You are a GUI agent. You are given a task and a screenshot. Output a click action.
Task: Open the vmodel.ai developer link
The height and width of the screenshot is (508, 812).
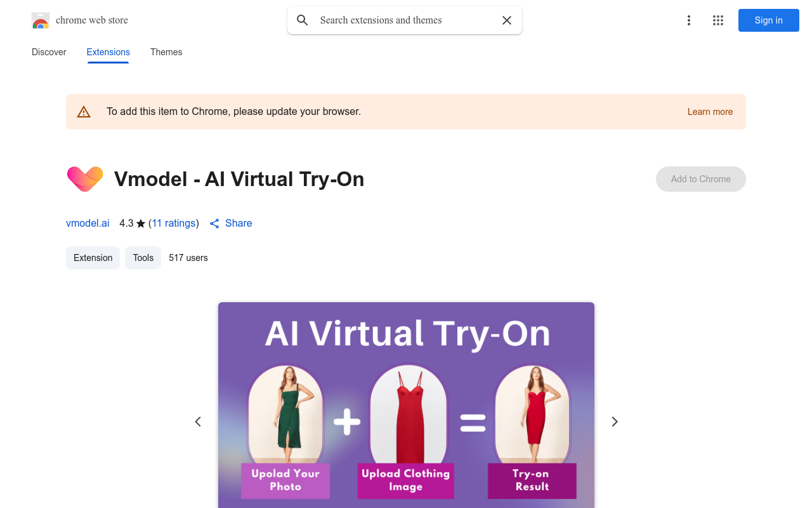(x=88, y=224)
